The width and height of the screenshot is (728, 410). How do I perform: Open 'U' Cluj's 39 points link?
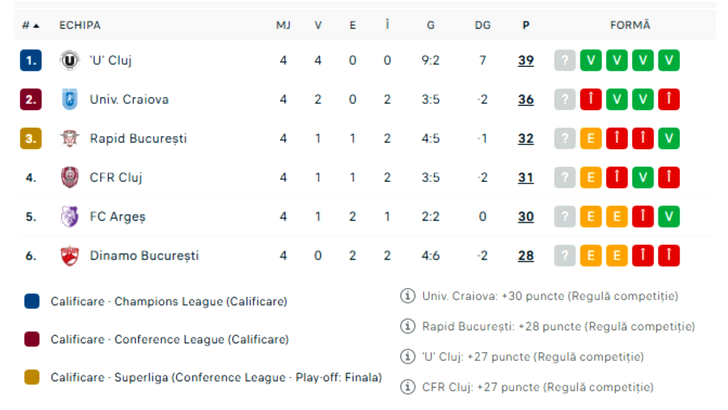coord(526,61)
